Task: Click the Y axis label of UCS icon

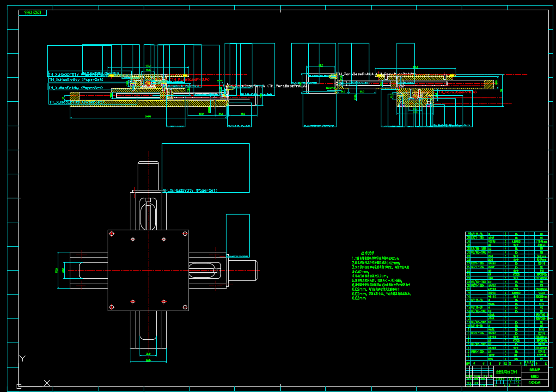Action: click(x=22, y=358)
